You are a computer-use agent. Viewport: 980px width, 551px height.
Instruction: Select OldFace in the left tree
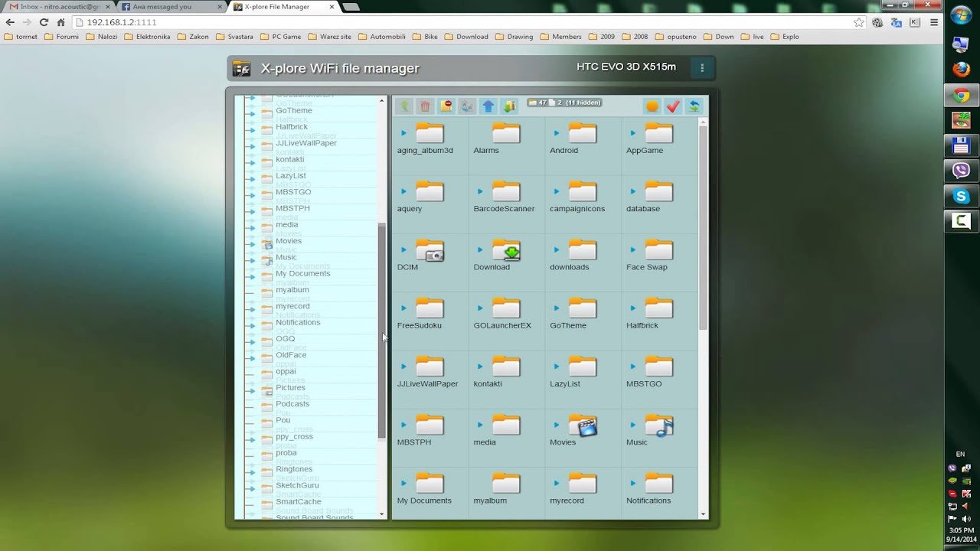pyautogui.click(x=291, y=355)
